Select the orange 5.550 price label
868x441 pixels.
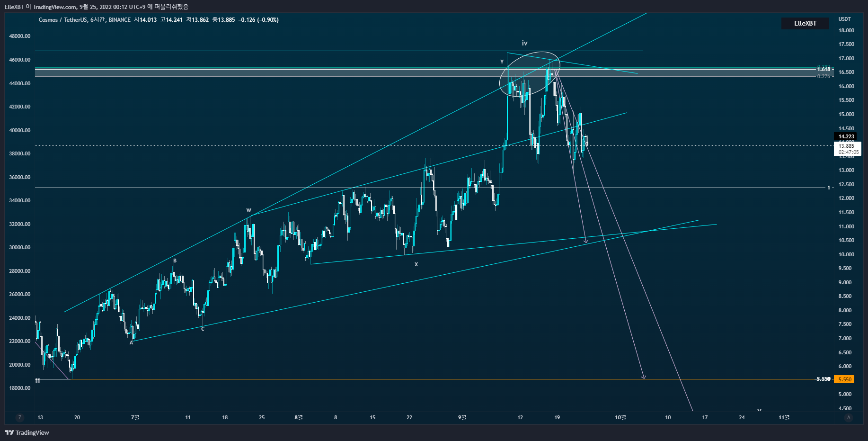tap(845, 379)
